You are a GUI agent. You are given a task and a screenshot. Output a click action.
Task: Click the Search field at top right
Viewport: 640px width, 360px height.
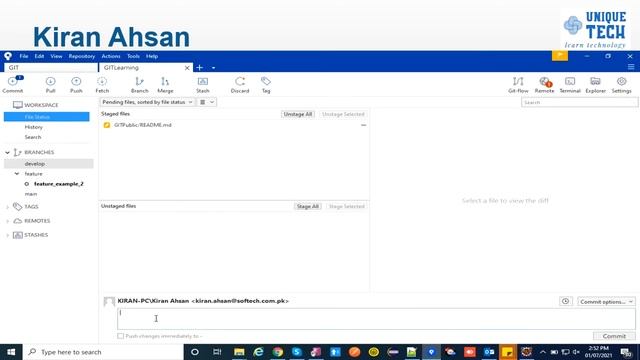[579, 102]
